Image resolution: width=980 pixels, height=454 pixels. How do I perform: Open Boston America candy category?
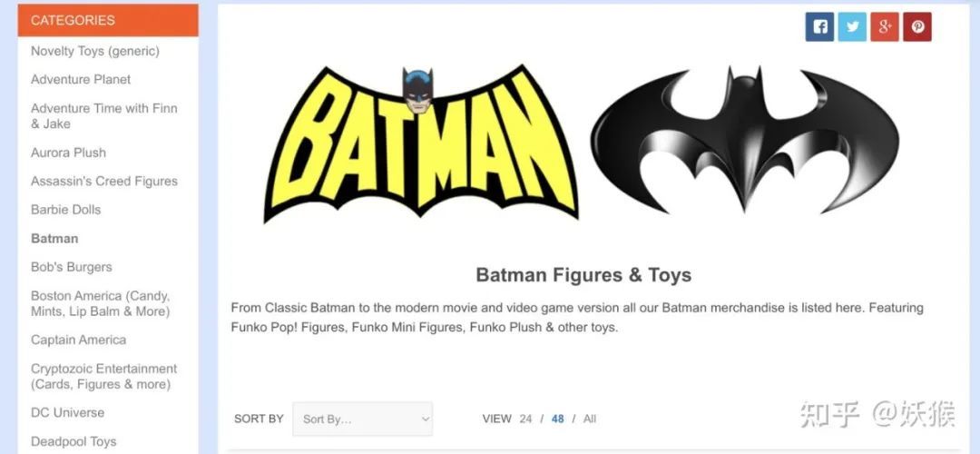click(x=100, y=303)
